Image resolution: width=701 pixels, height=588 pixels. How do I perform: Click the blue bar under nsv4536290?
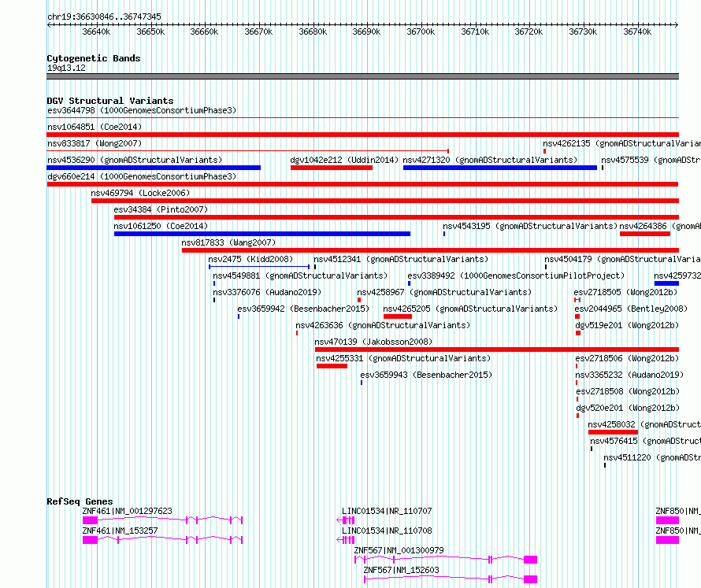pos(154,168)
